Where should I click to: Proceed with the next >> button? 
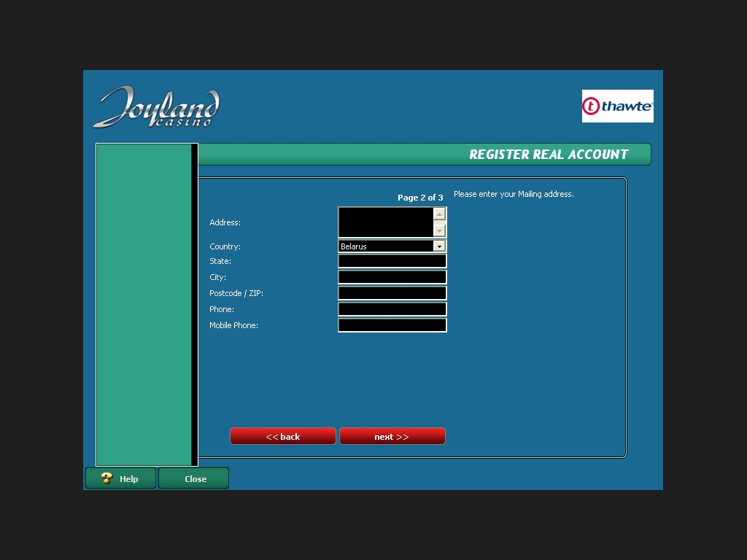(392, 436)
